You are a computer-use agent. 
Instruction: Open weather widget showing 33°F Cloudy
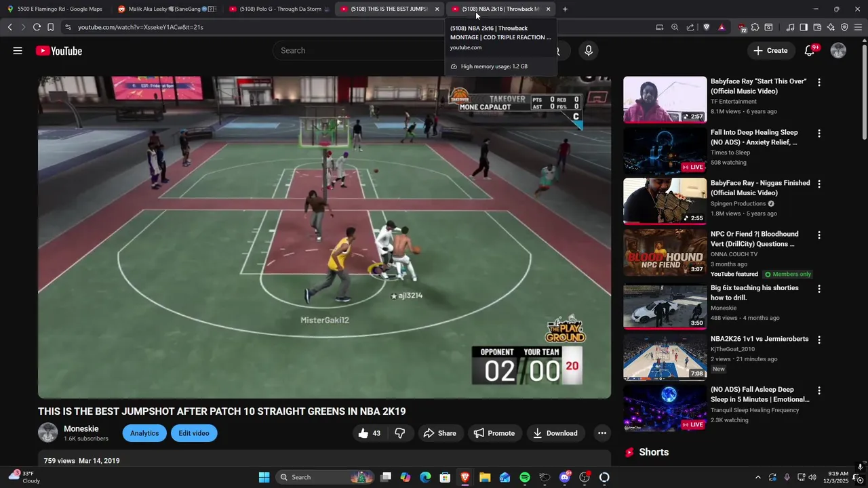click(24, 477)
